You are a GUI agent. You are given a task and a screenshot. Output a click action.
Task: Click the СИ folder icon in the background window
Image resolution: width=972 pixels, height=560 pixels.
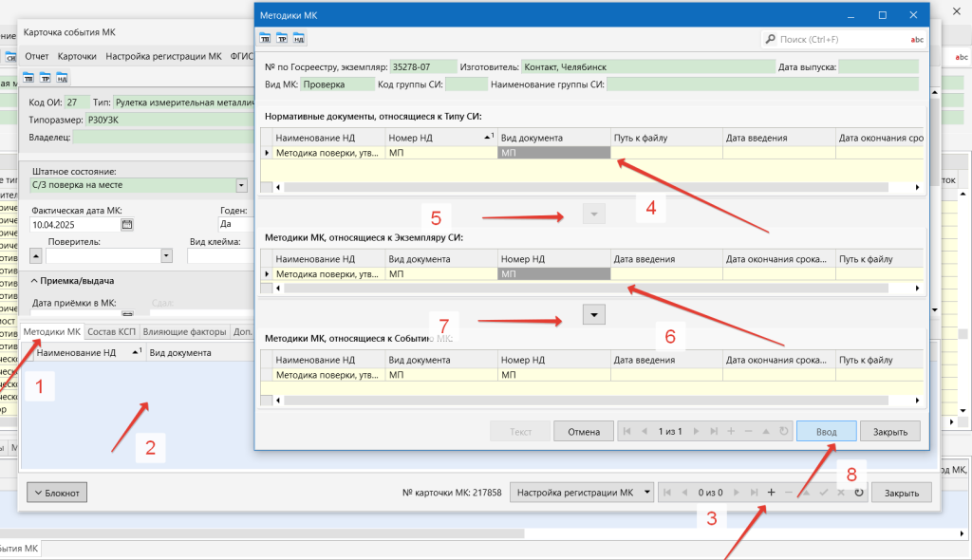pos(10,57)
